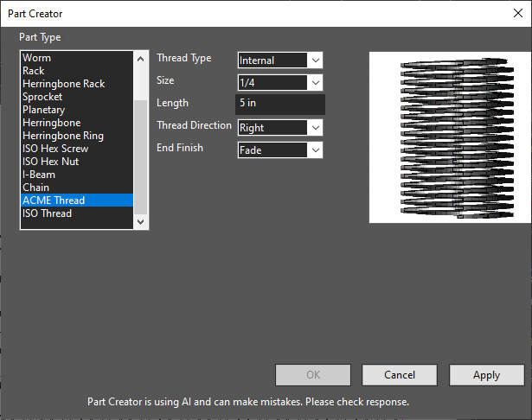Image resolution: width=532 pixels, height=420 pixels.
Task: Click the Part Type list scrollbar thumb
Action: (141, 157)
